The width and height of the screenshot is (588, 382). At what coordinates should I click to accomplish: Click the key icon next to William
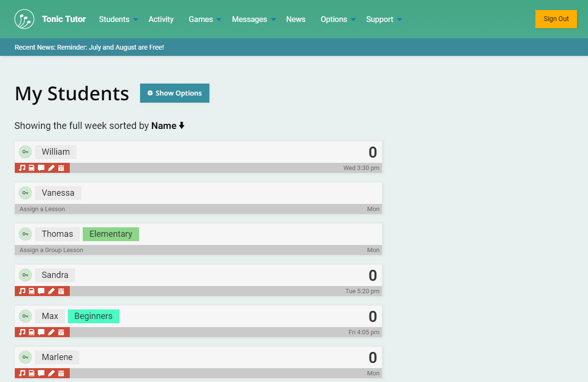click(25, 152)
